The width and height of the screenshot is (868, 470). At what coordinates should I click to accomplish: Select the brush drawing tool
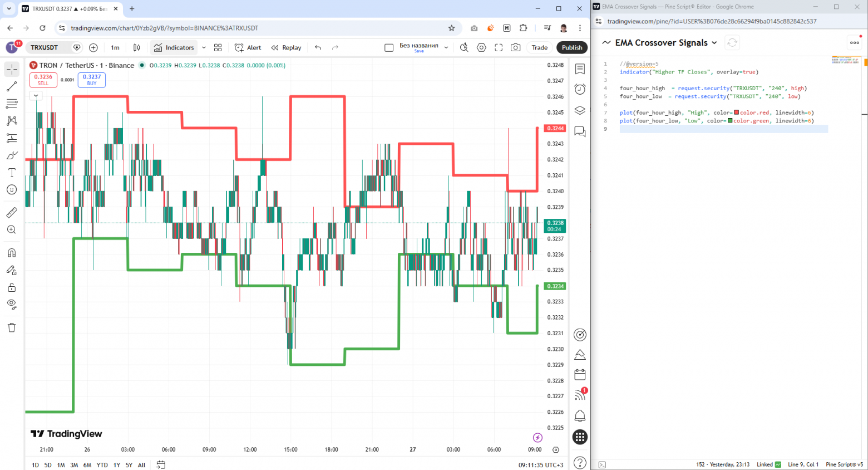click(12, 155)
